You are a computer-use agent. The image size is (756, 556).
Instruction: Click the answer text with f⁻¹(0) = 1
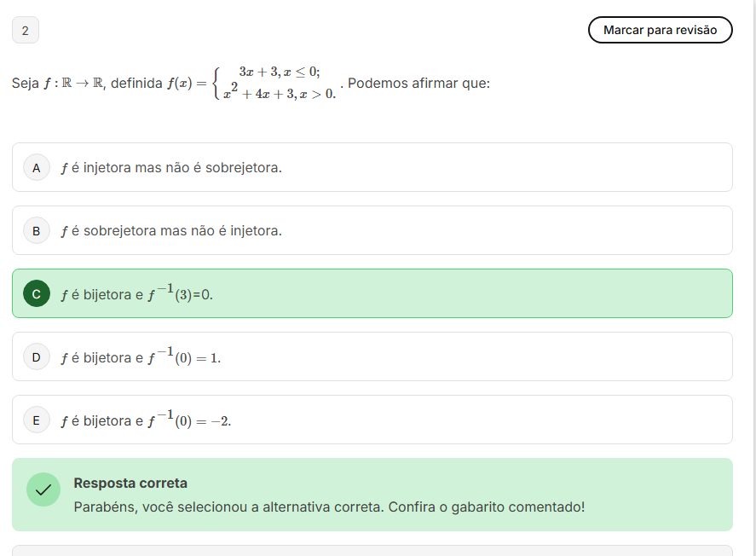click(x=141, y=357)
